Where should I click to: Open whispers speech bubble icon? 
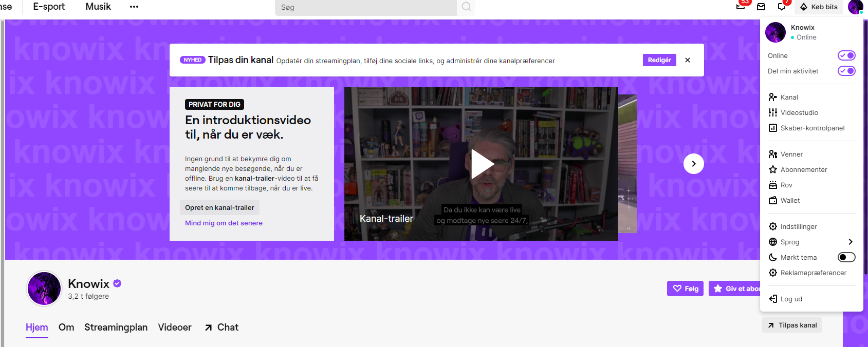[x=782, y=7]
